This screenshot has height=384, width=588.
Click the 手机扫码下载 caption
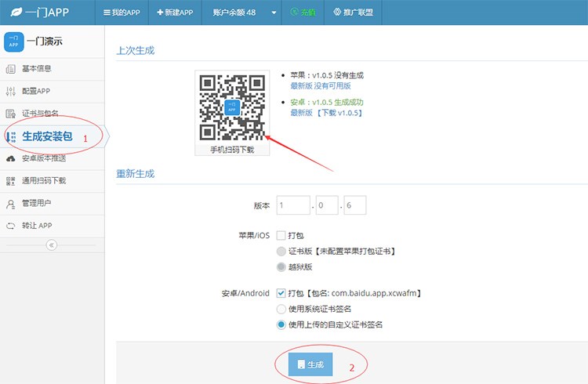232,150
